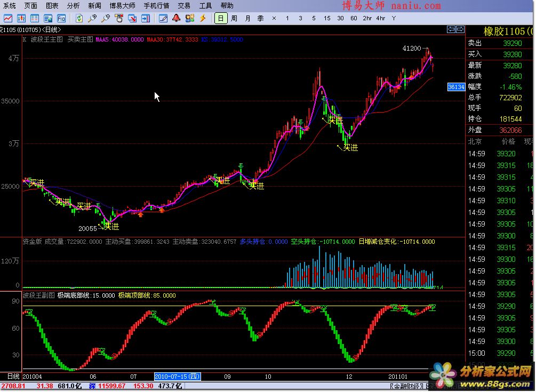Click the hand pointer select icon

[119, 19]
